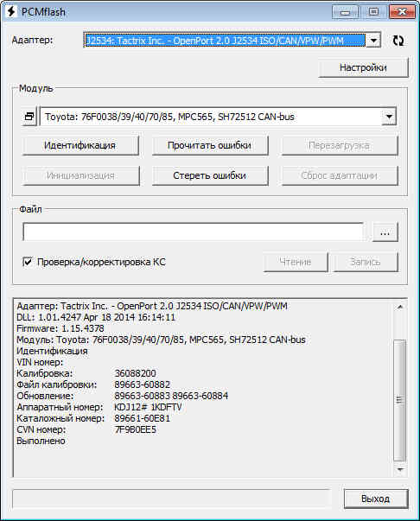Expand the Адаптер dropdown arrow
420x521 pixels.
click(x=373, y=41)
